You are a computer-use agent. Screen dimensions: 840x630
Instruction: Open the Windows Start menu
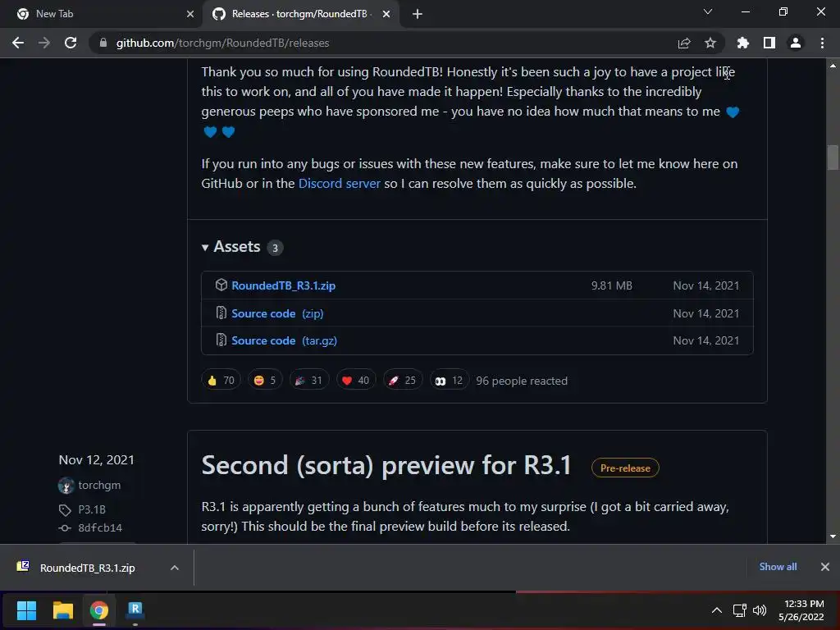tap(26, 610)
